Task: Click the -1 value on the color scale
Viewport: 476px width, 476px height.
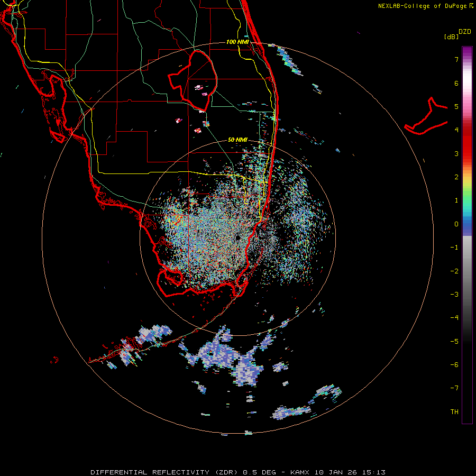Action: click(454, 248)
